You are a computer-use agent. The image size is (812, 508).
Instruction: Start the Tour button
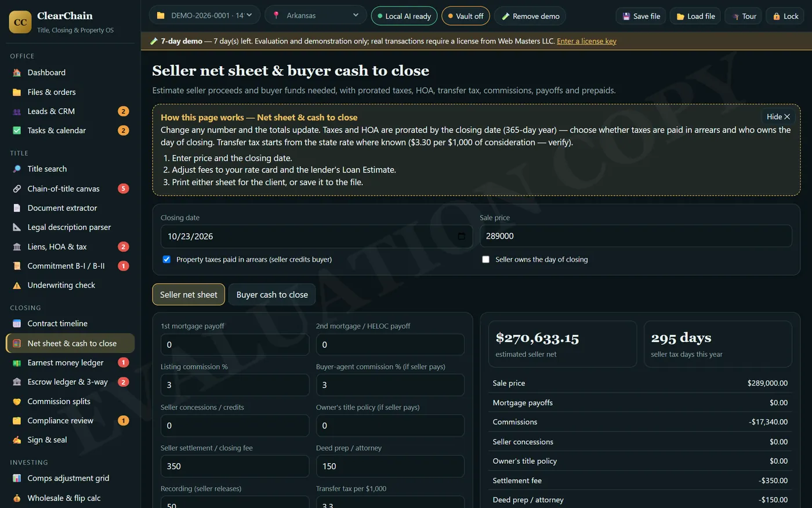[x=744, y=16]
